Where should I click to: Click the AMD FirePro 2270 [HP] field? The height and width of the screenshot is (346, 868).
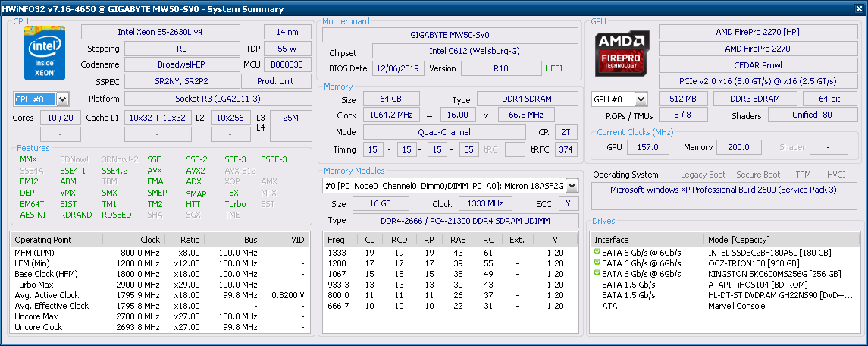click(x=757, y=32)
